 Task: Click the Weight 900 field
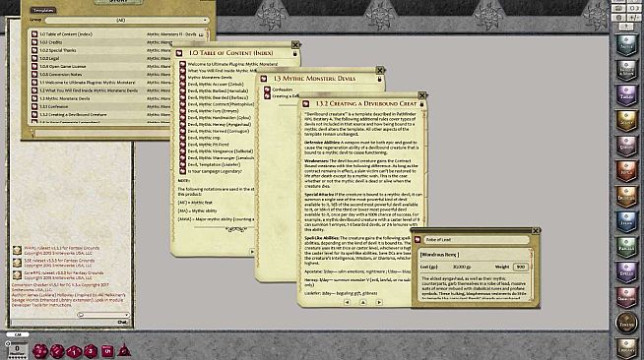(520, 267)
